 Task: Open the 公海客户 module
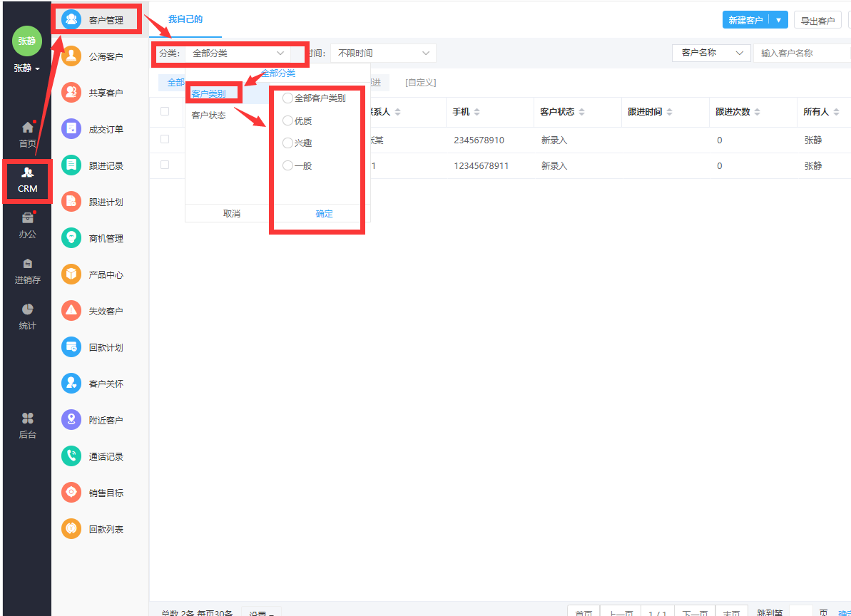tap(97, 56)
